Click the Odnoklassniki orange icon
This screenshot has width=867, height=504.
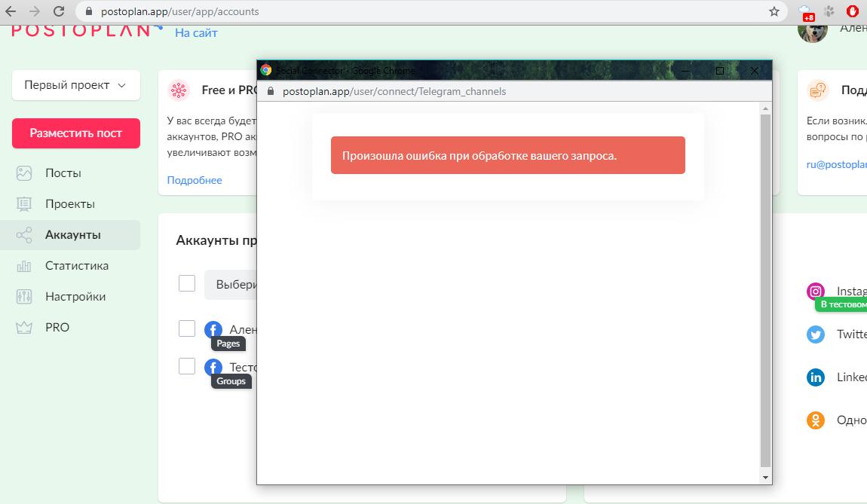click(x=815, y=420)
